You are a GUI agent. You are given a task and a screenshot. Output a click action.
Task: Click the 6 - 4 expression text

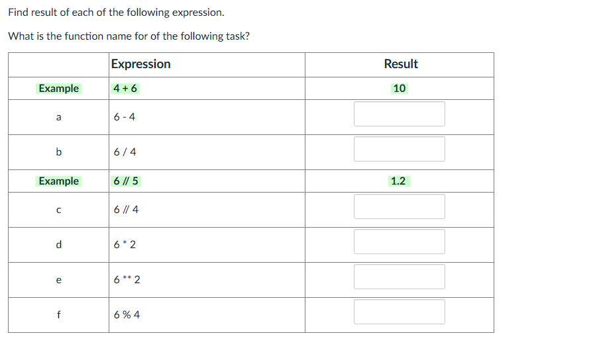[x=124, y=116]
